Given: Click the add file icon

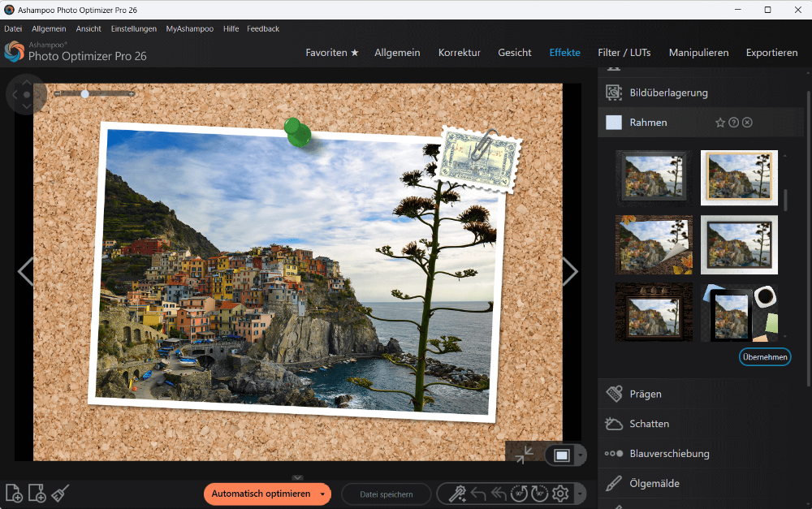Looking at the screenshot, I should click(x=14, y=493).
